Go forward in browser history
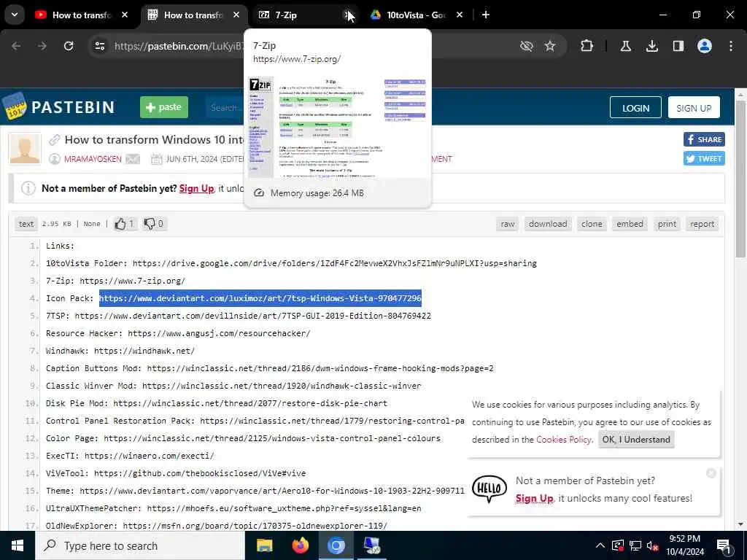The width and height of the screenshot is (747, 560). 42,46
